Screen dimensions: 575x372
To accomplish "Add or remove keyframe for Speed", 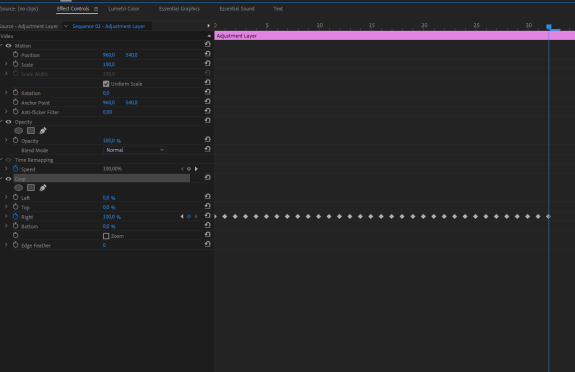I will click(x=189, y=169).
